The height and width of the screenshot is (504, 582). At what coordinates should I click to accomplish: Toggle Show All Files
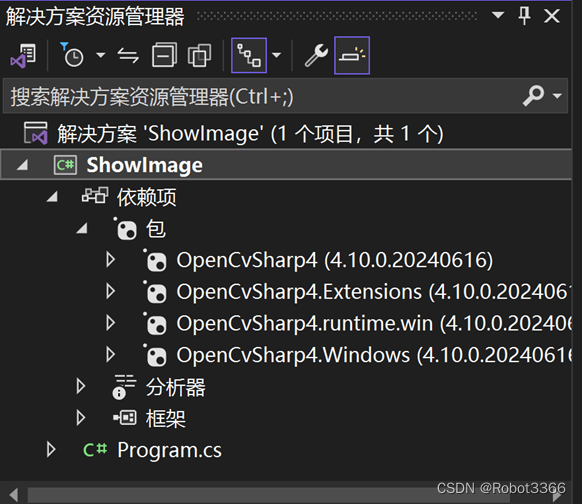click(199, 55)
